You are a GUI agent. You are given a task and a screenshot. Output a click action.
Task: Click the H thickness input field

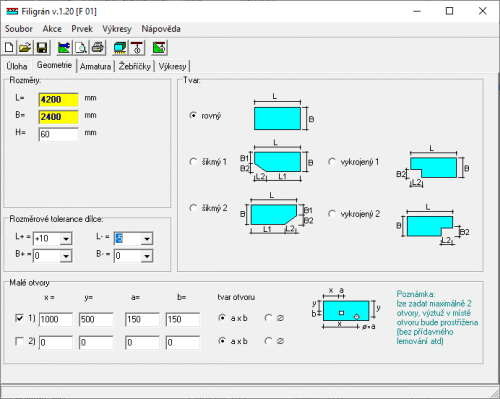point(59,134)
